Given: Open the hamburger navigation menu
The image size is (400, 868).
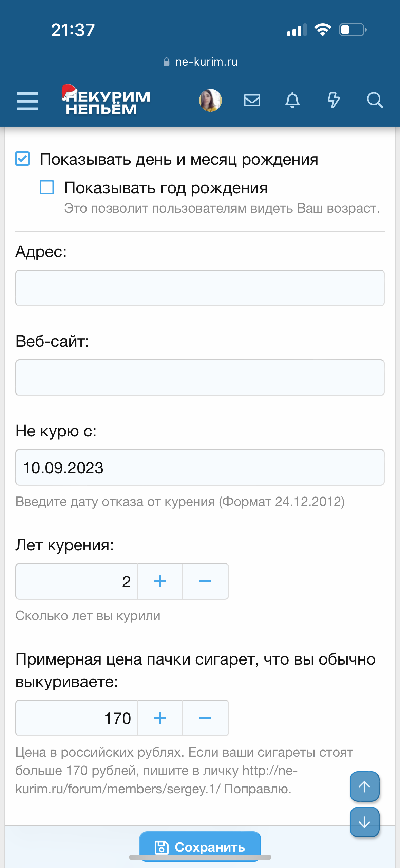Looking at the screenshot, I should pos(27,101).
